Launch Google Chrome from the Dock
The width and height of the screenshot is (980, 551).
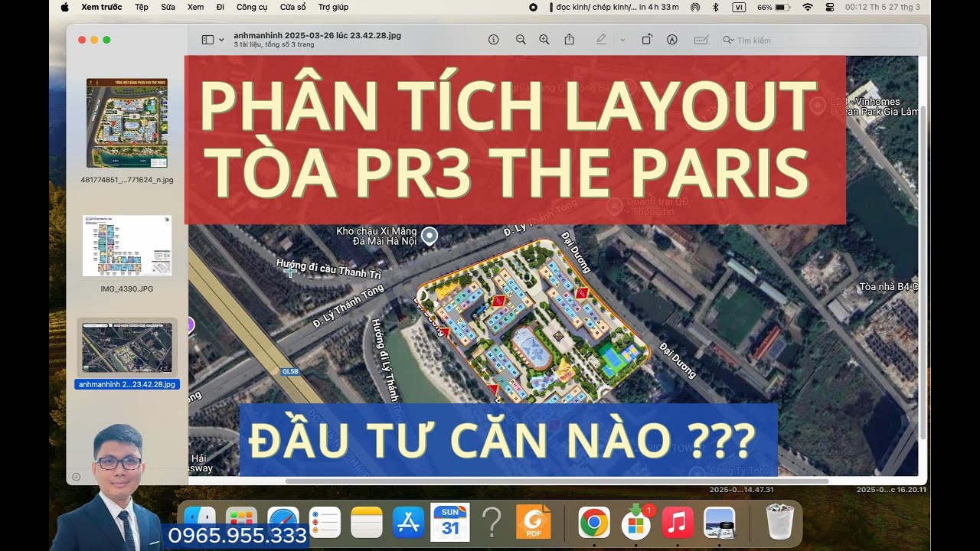point(594,523)
